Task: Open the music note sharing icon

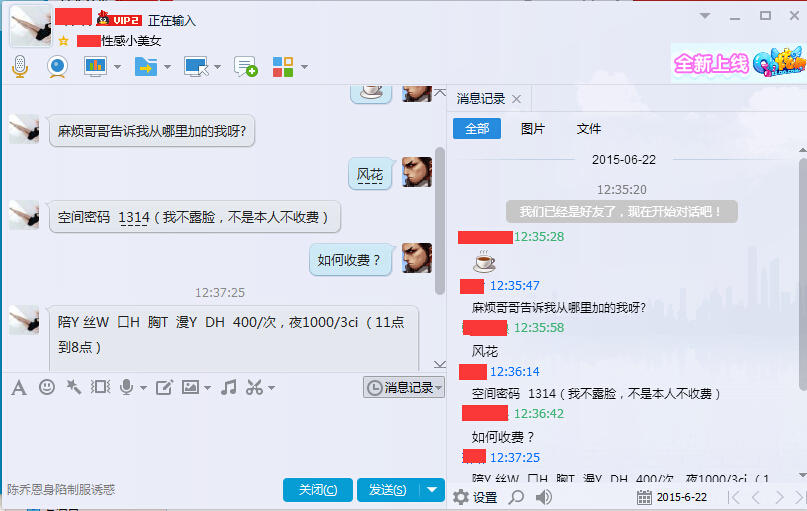Action: click(229, 387)
